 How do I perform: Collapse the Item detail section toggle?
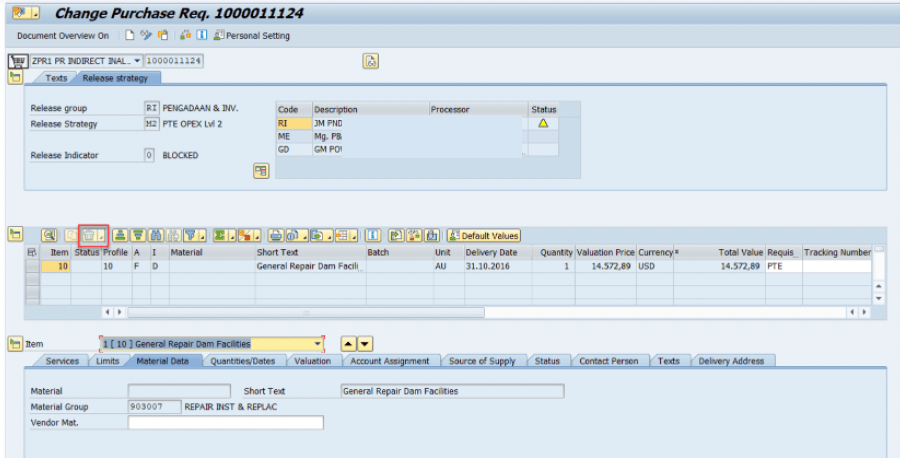(x=15, y=344)
